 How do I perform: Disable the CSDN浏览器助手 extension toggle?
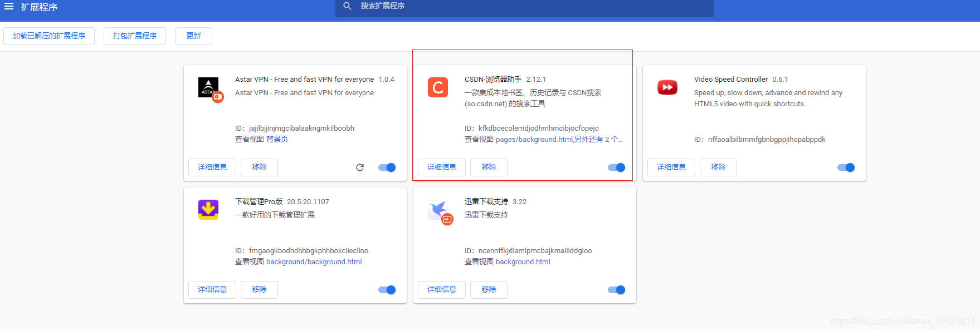click(617, 167)
